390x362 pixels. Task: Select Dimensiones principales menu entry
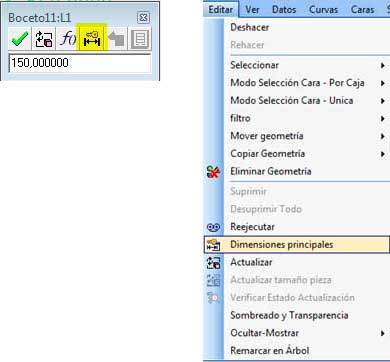pyautogui.click(x=297, y=245)
